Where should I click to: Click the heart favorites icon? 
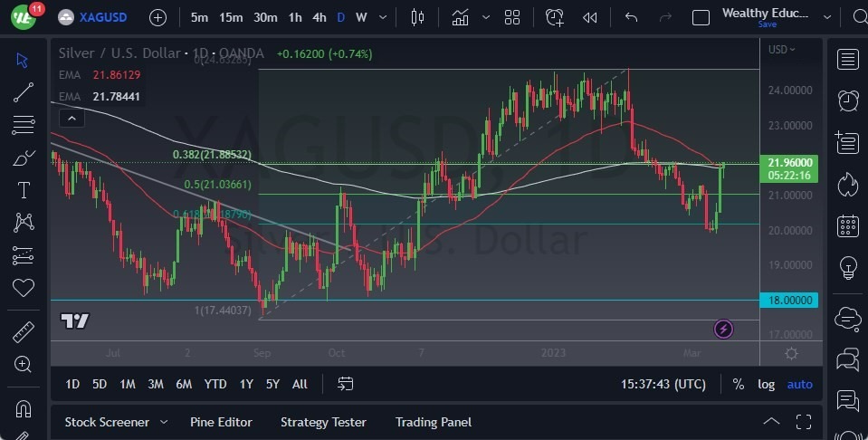pos(24,288)
